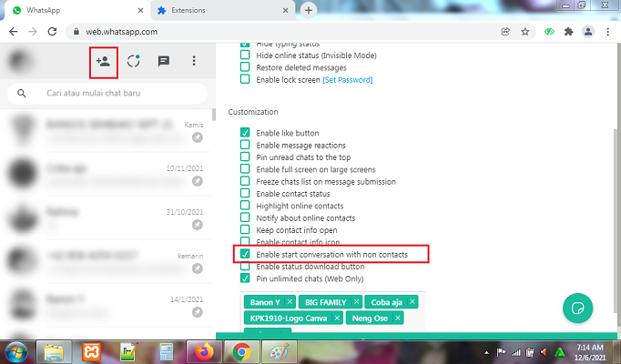The image size is (621, 364).
Task: Click pin icon on the kemarin chat
Action: coord(198,268)
